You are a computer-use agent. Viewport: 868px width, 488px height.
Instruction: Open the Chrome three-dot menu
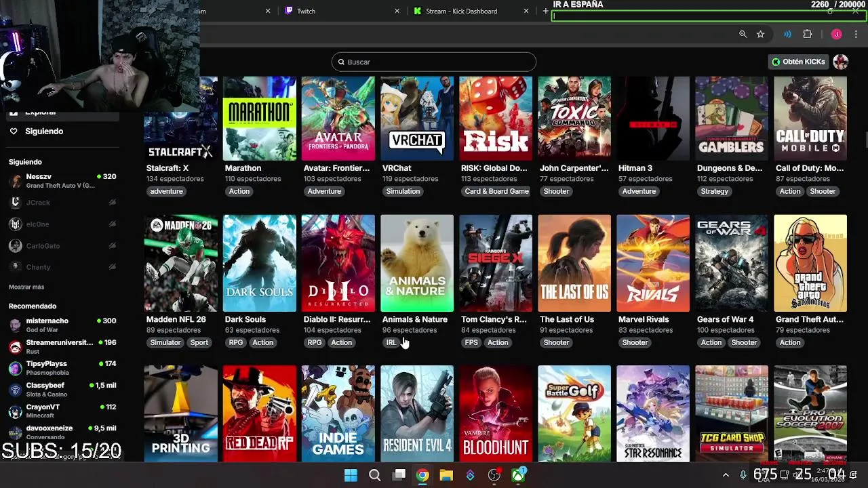(x=856, y=34)
